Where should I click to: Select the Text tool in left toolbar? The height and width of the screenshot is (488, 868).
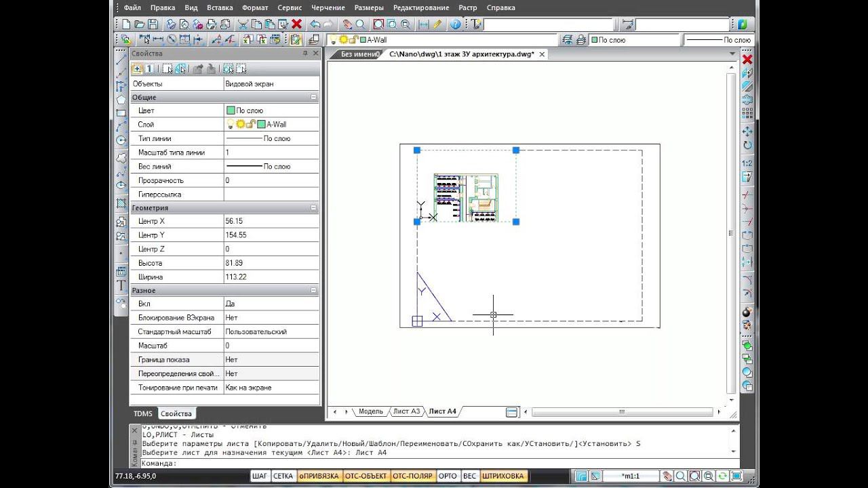click(x=121, y=285)
